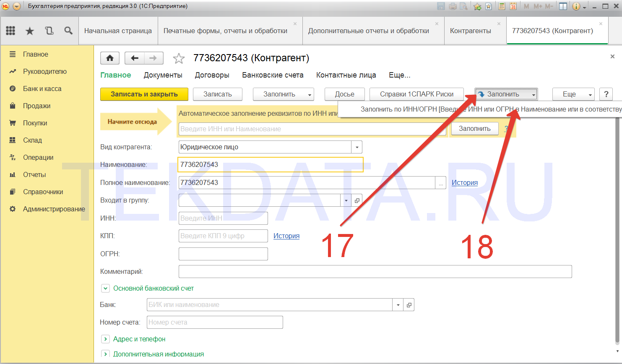Go back with the left arrow button

pyautogui.click(x=135, y=58)
